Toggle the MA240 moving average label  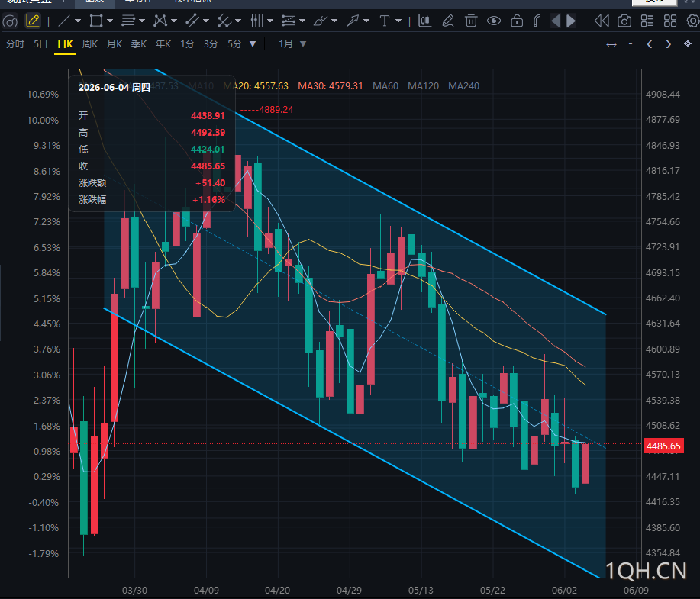(x=464, y=86)
